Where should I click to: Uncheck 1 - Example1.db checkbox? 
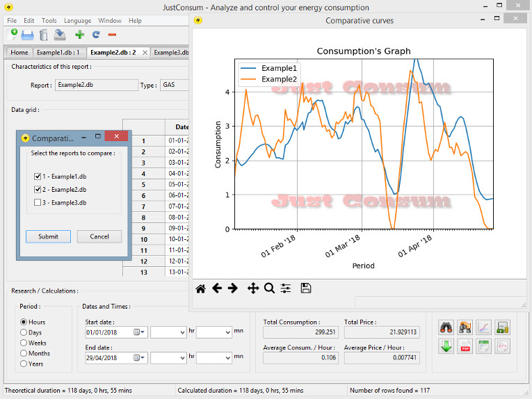pos(38,177)
